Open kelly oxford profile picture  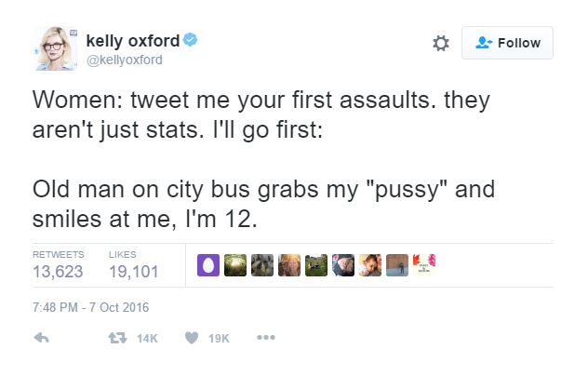click(56, 48)
